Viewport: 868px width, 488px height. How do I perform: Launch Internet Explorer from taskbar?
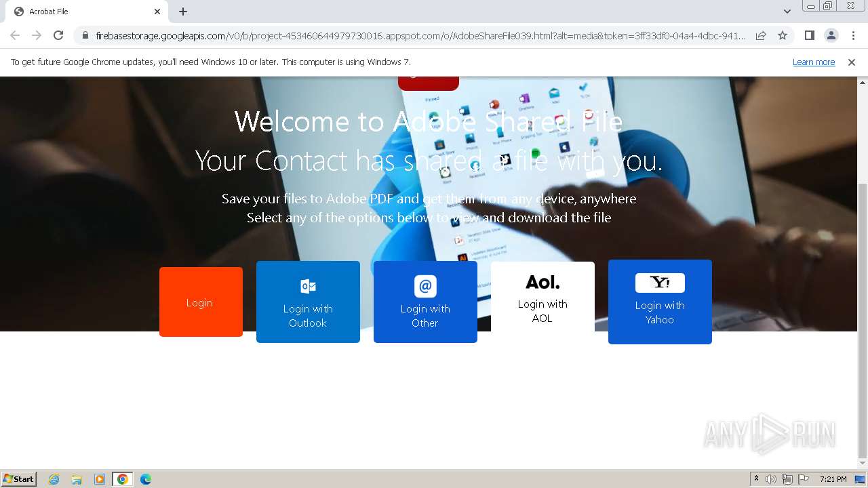pos(54,479)
